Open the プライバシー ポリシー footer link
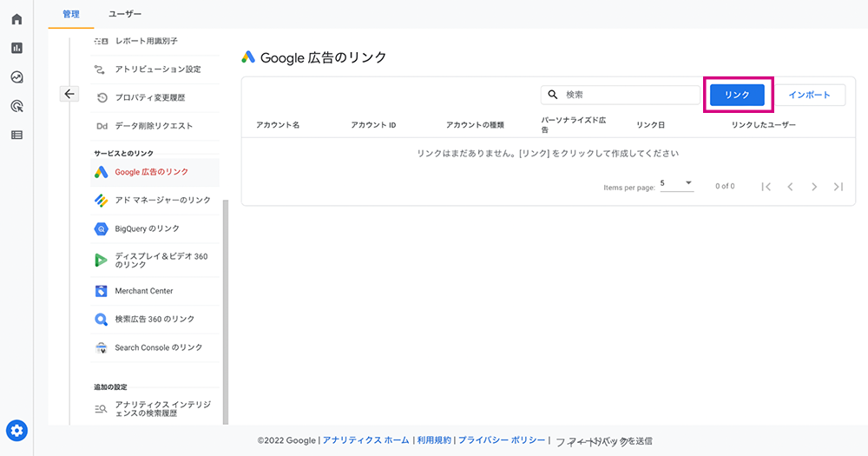The image size is (868, 456). tap(502, 440)
